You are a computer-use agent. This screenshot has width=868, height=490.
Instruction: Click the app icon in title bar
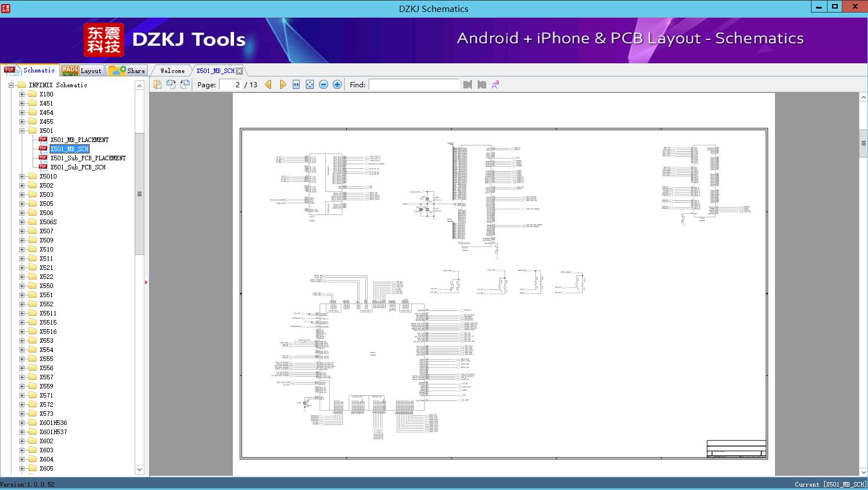point(6,8)
